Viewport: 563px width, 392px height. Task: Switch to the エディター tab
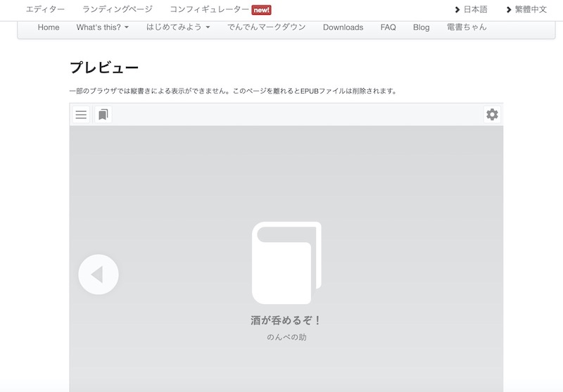coord(45,10)
